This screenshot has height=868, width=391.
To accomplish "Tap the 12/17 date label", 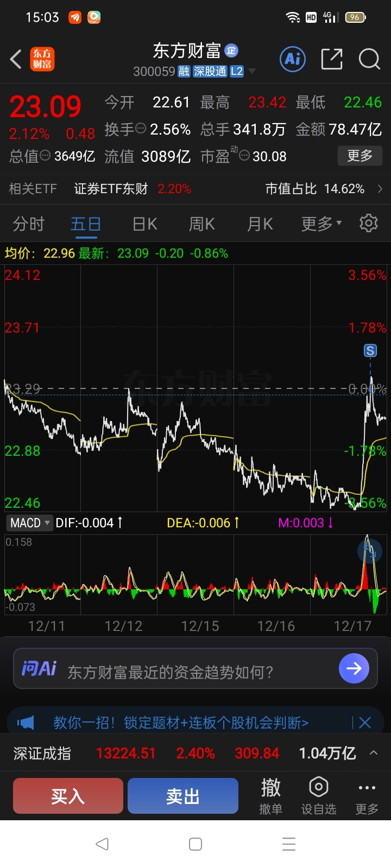I will pos(352,626).
